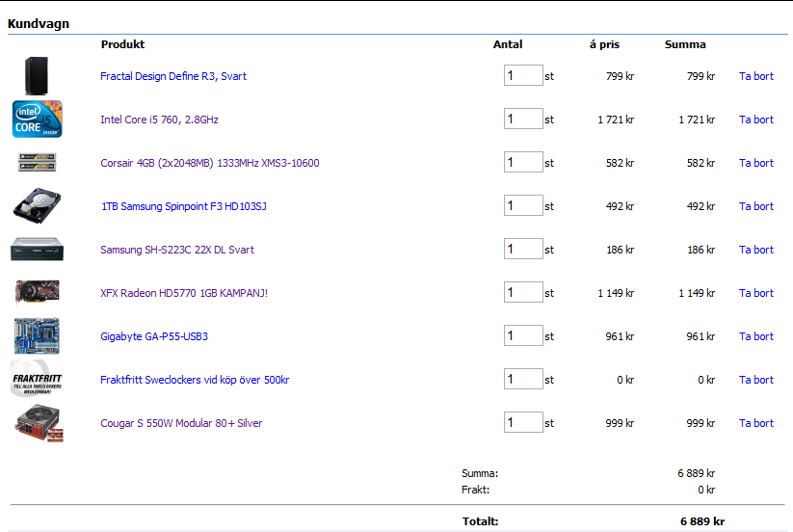Viewport: 793px width, 532px height.
Task: Open Fractal Design Define R3, Svart link
Action: coord(173,76)
